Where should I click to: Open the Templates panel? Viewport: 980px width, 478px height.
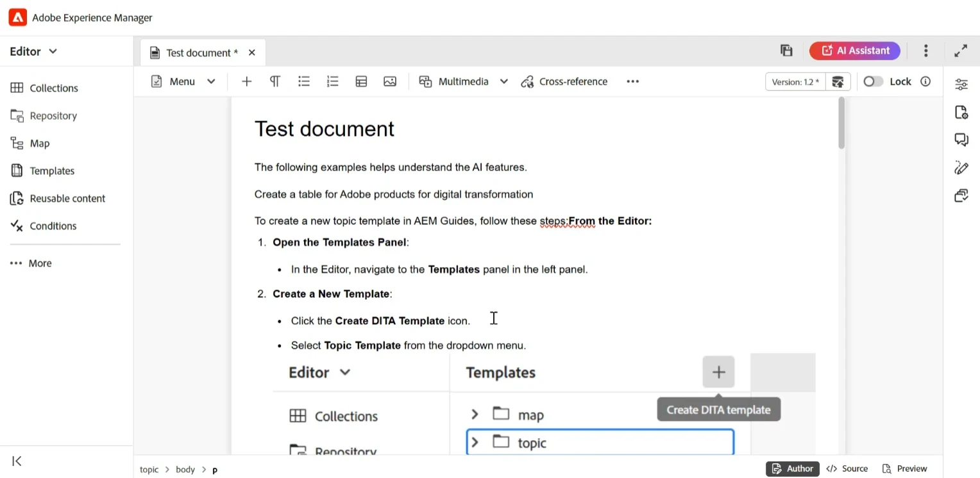coord(42,170)
